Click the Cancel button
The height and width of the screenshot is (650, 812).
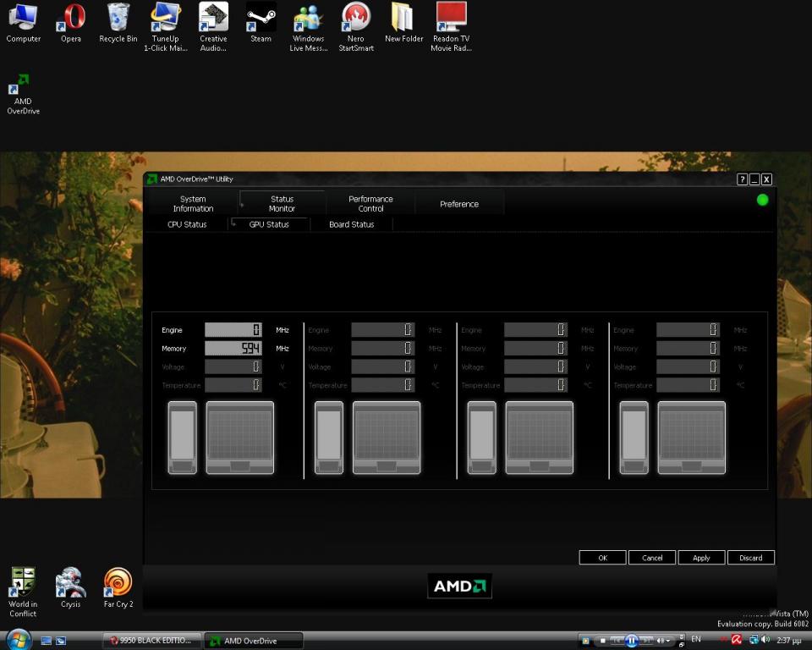pyautogui.click(x=652, y=558)
